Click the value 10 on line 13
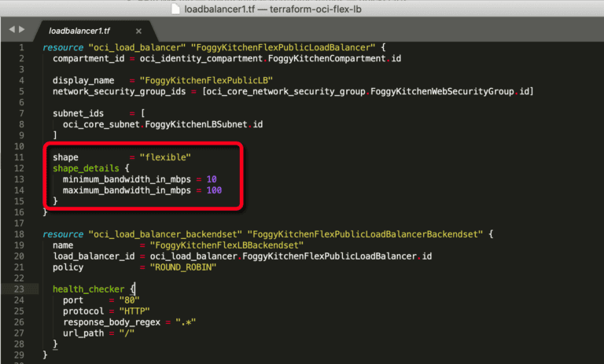 tap(212, 179)
